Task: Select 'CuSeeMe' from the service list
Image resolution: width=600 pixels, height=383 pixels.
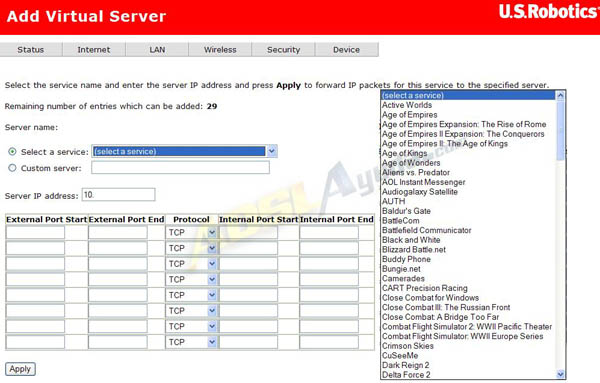Action: click(468, 356)
